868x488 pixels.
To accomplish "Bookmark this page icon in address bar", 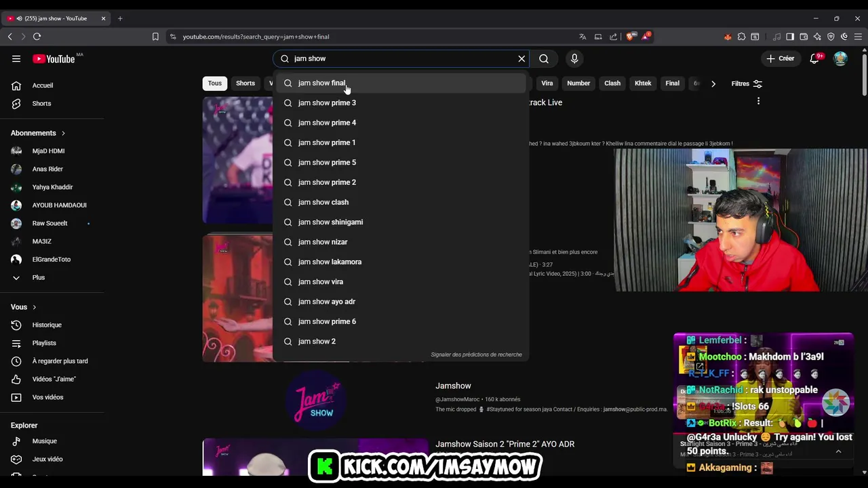I will coord(155,37).
